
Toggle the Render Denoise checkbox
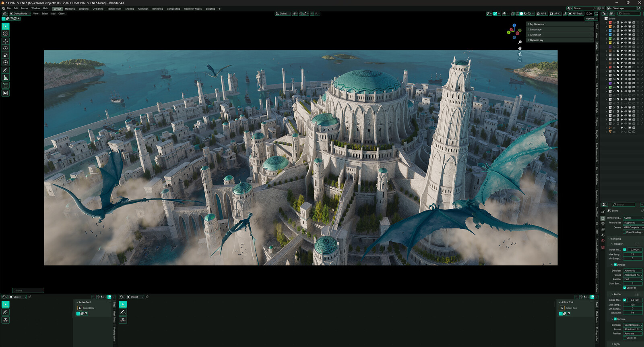[615, 319]
